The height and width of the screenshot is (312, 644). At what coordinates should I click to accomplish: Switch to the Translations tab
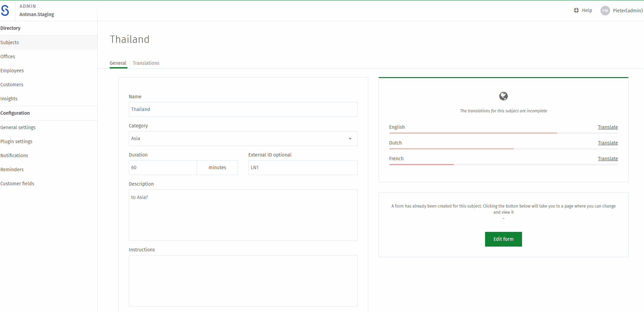point(146,63)
